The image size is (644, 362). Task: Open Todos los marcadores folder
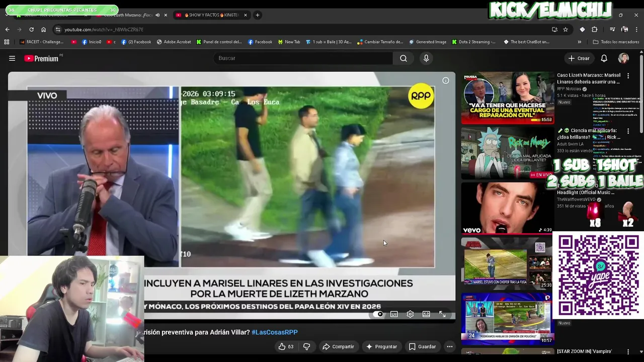pyautogui.click(x=616, y=42)
